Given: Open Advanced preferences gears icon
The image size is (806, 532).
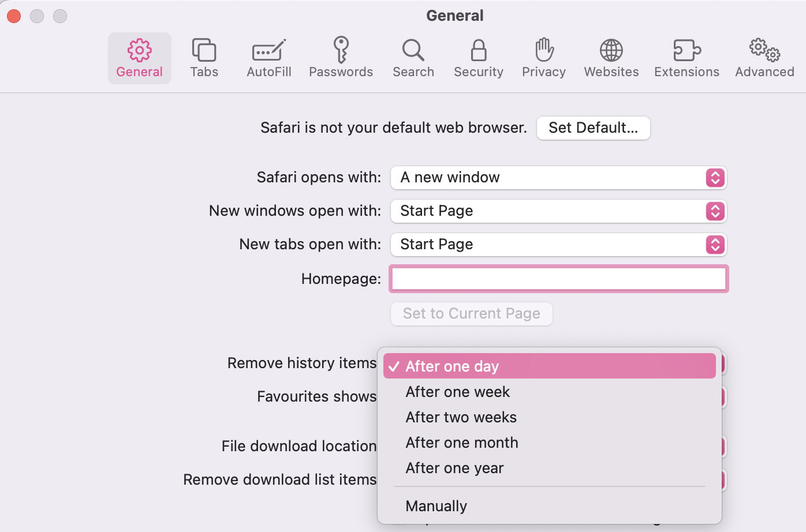Looking at the screenshot, I should (765, 50).
